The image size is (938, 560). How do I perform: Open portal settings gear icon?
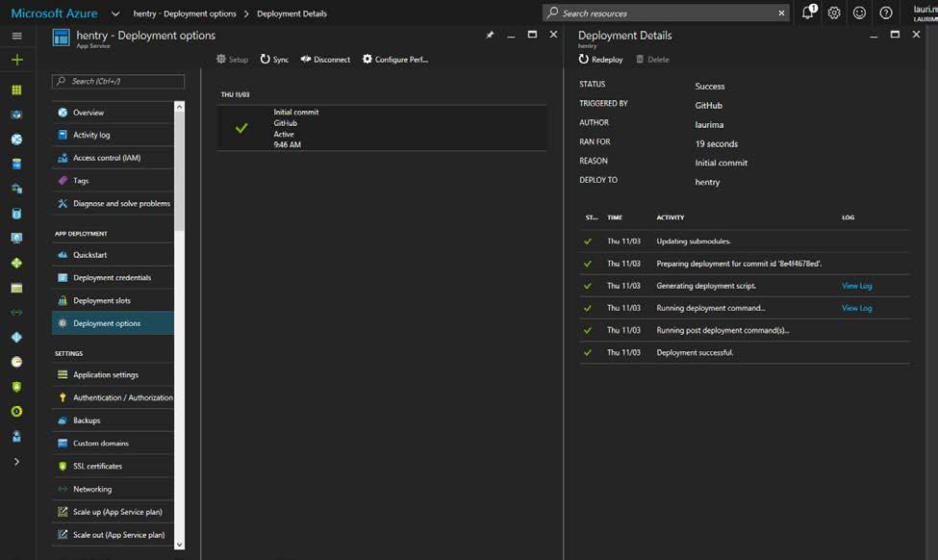click(x=834, y=13)
